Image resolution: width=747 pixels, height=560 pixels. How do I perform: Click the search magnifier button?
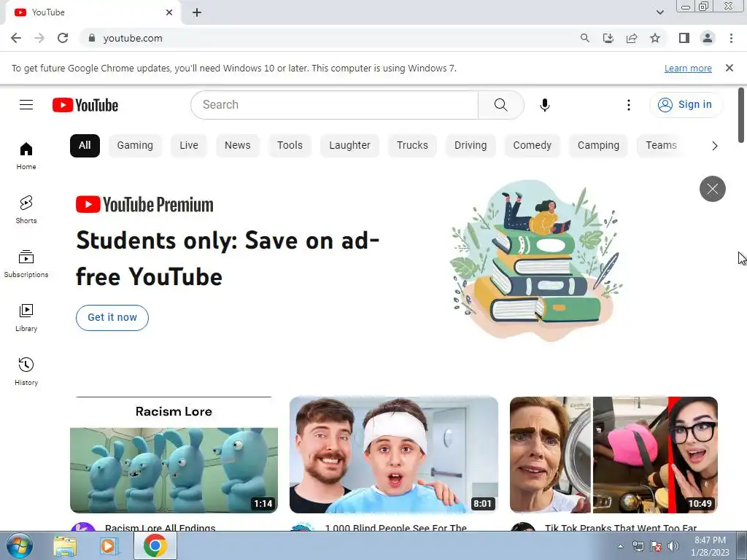coord(500,105)
